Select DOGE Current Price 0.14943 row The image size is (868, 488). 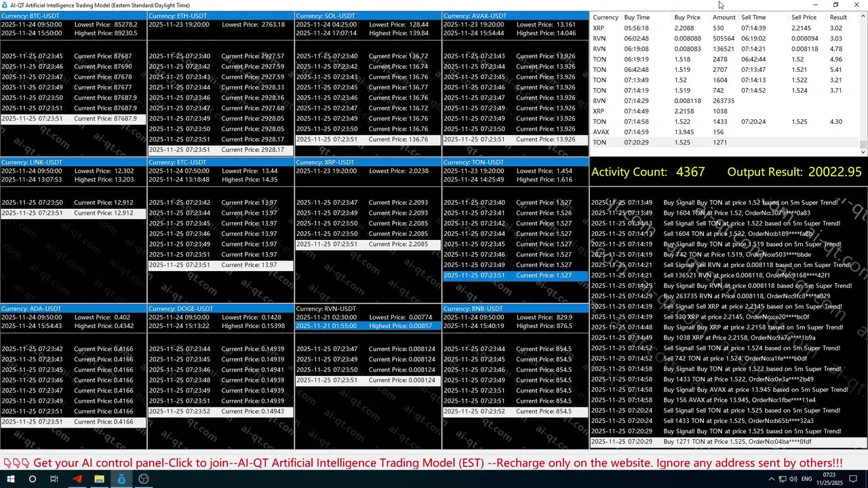tap(220, 411)
